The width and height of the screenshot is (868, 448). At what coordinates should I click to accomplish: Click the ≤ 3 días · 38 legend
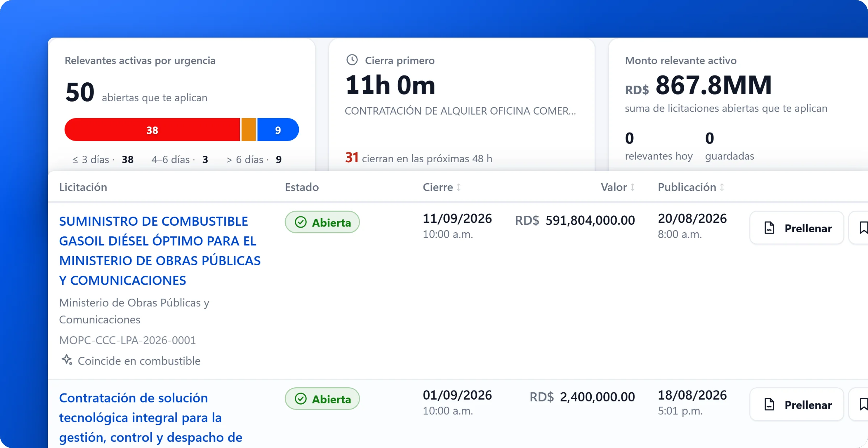(103, 159)
